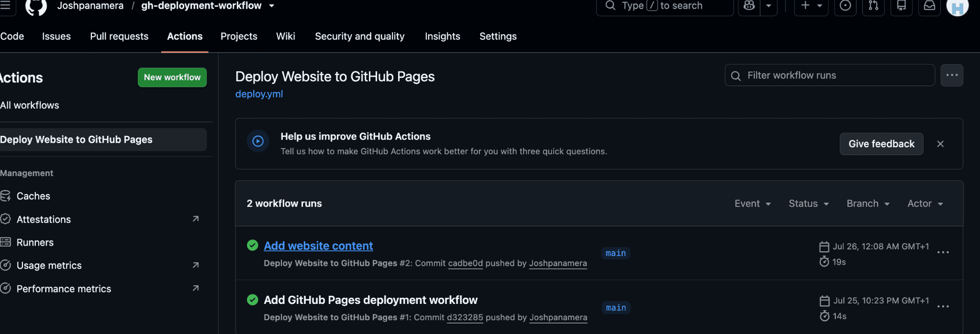Expand the Actor filter dropdown
This screenshot has width=980, height=334.
tap(925, 203)
